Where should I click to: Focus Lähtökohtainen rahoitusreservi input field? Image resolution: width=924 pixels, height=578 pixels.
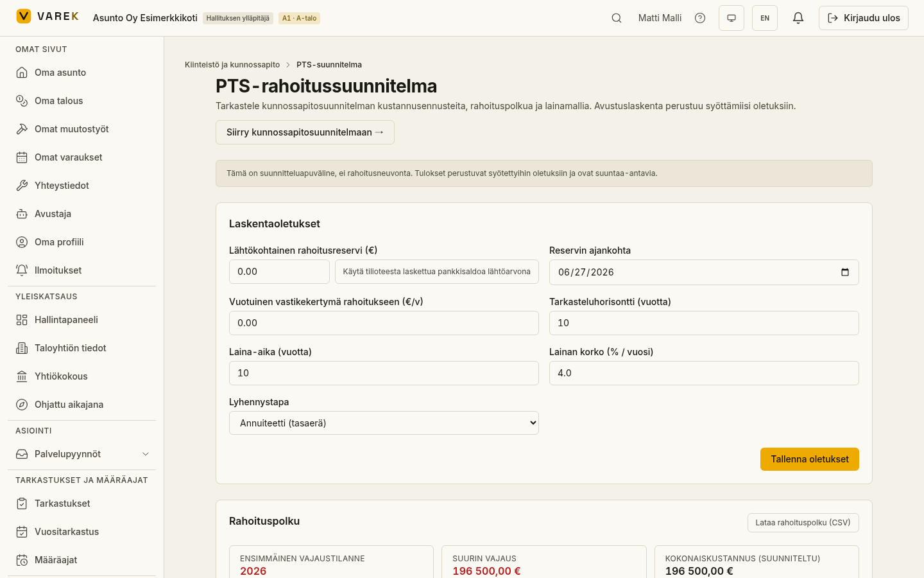tap(279, 272)
